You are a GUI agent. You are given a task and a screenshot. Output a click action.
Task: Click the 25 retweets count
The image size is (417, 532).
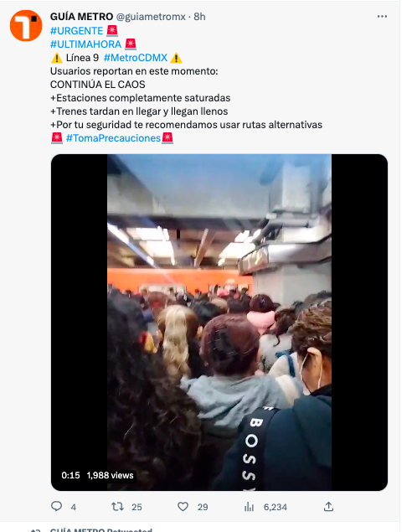pyautogui.click(x=136, y=507)
